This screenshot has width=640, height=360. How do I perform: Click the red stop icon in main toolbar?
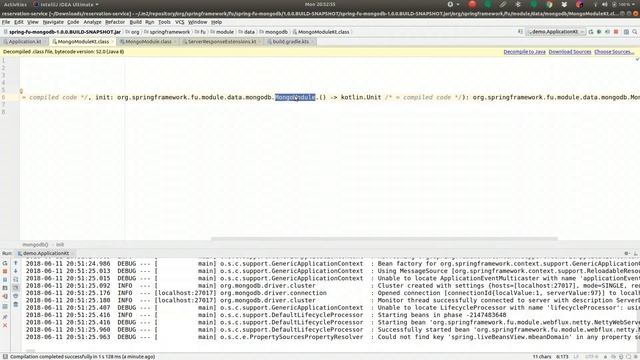coord(616,32)
